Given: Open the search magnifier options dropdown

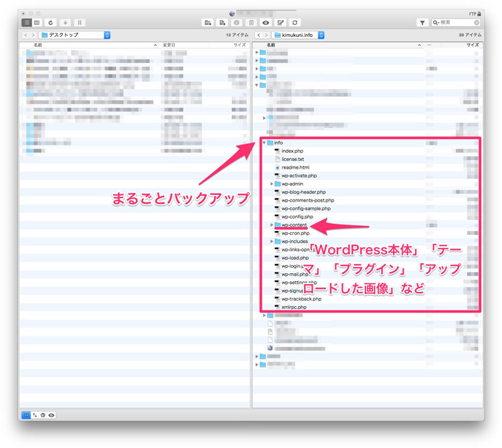Looking at the screenshot, I should (436, 22).
